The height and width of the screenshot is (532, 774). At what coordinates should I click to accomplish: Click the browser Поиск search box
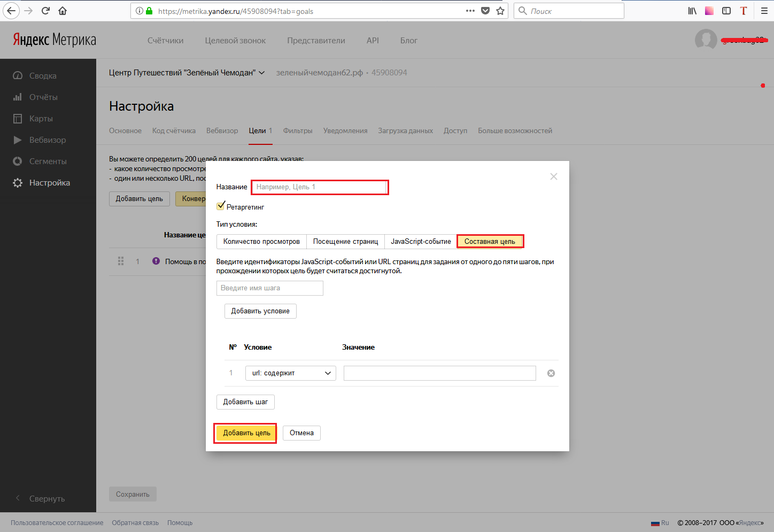[x=569, y=11]
